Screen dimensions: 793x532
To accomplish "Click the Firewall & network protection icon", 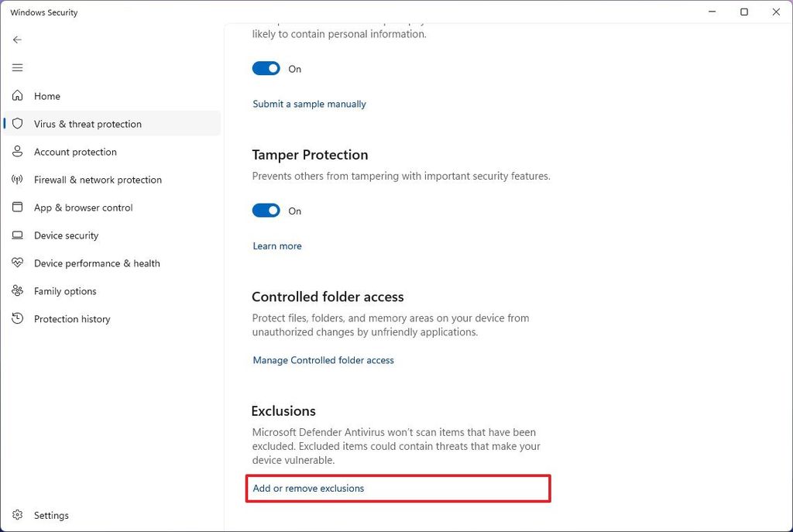I will click(17, 180).
